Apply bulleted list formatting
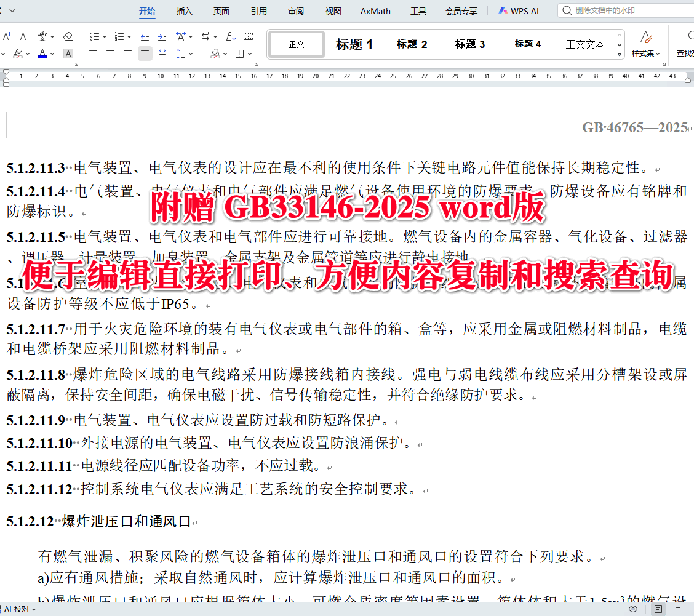 95,36
